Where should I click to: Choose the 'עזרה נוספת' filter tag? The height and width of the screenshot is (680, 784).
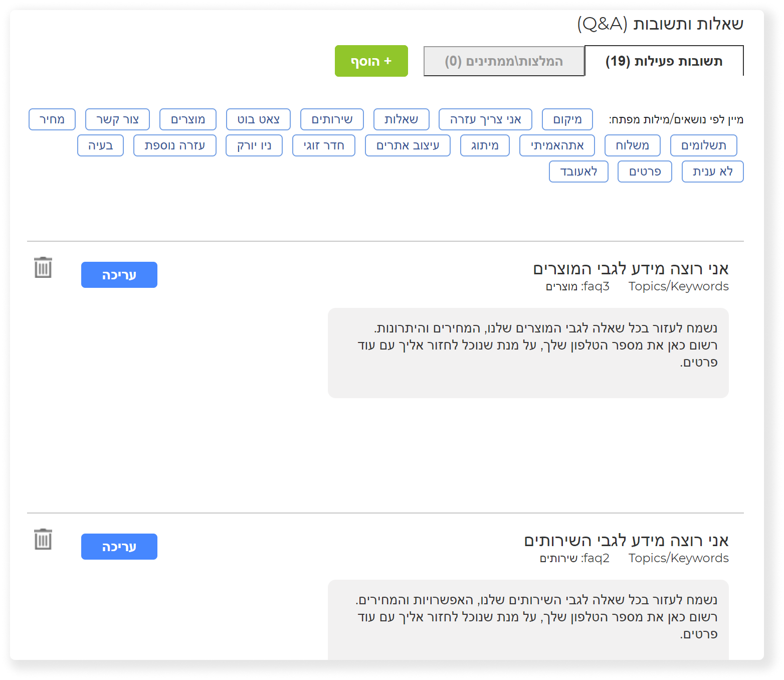[x=175, y=145]
